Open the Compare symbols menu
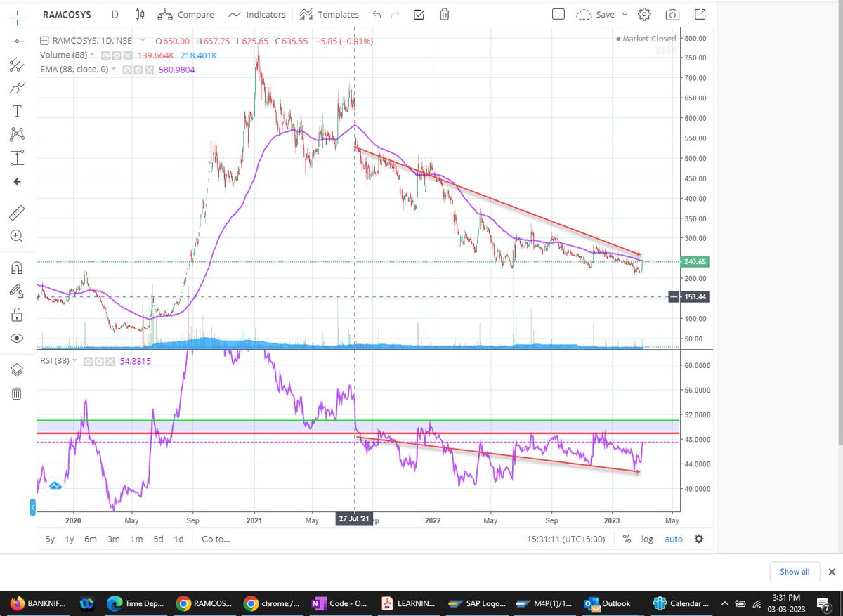 pyautogui.click(x=185, y=14)
